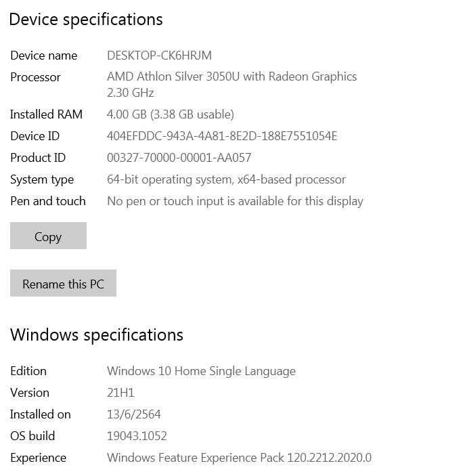Click the Rename this PC button
The height and width of the screenshot is (476, 465).
click(63, 283)
